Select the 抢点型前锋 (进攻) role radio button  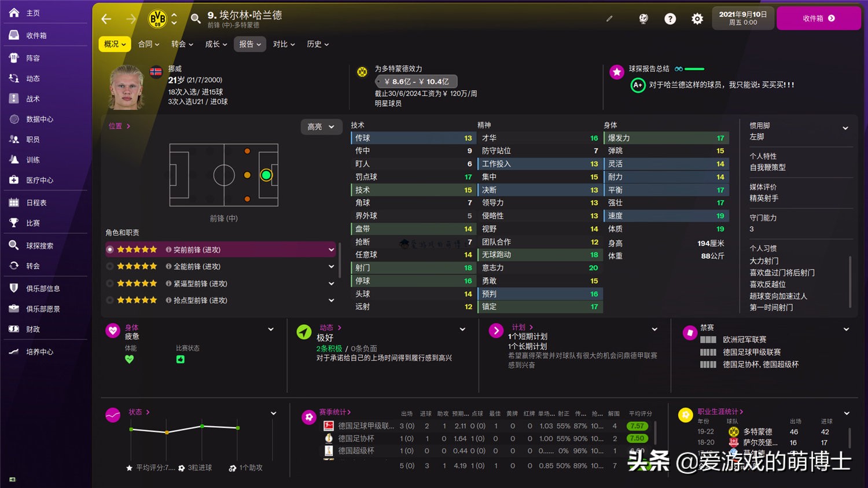(x=110, y=300)
